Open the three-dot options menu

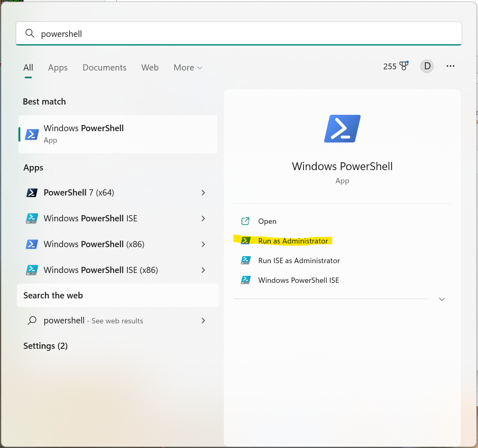click(x=451, y=66)
